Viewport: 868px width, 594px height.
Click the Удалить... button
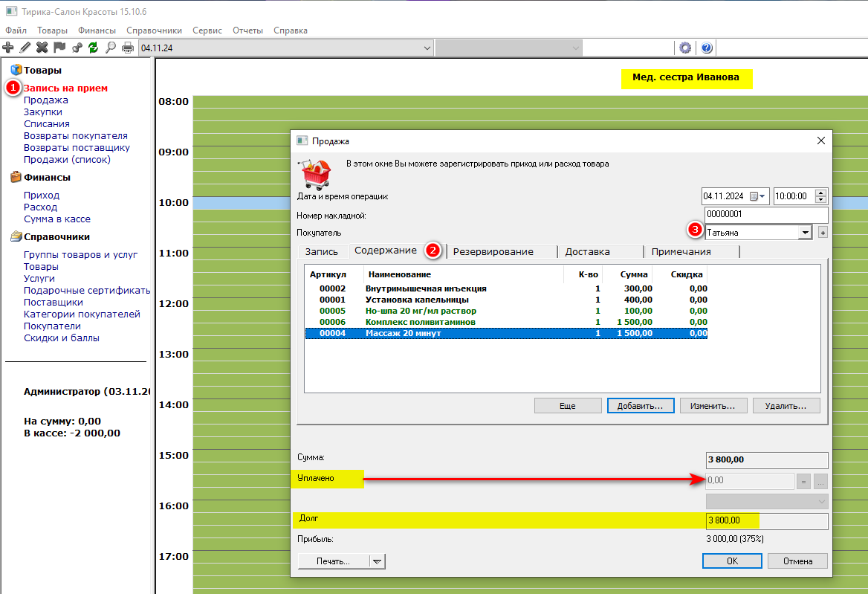pos(786,406)
